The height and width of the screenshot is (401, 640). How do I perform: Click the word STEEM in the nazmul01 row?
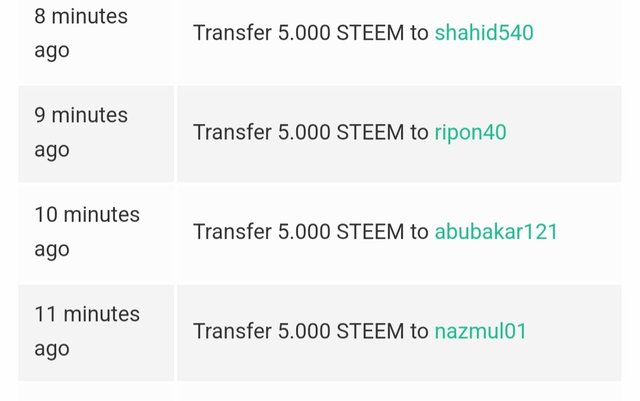pyautogui.click(x=370, y=331)
